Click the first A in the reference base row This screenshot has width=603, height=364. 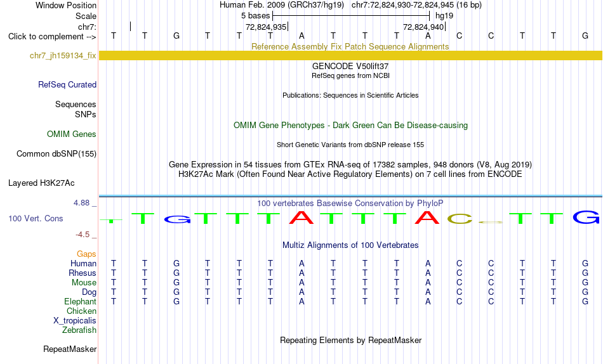(301, 36)
